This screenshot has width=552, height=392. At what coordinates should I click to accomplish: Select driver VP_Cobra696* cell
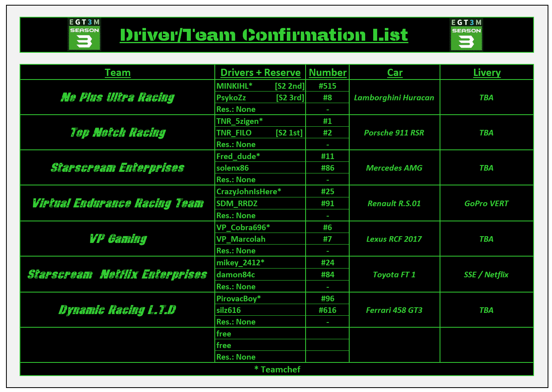pyautogui.click(x=260, y=227)
